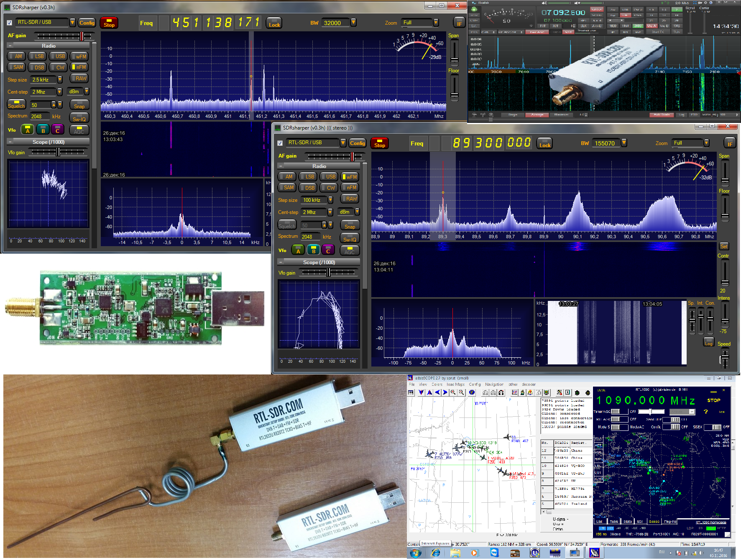The image size is (741, 560).
Task: Uncheck the RTL-SDR checkbox in the stereo SDRsharper window
Action: (280, 143)
